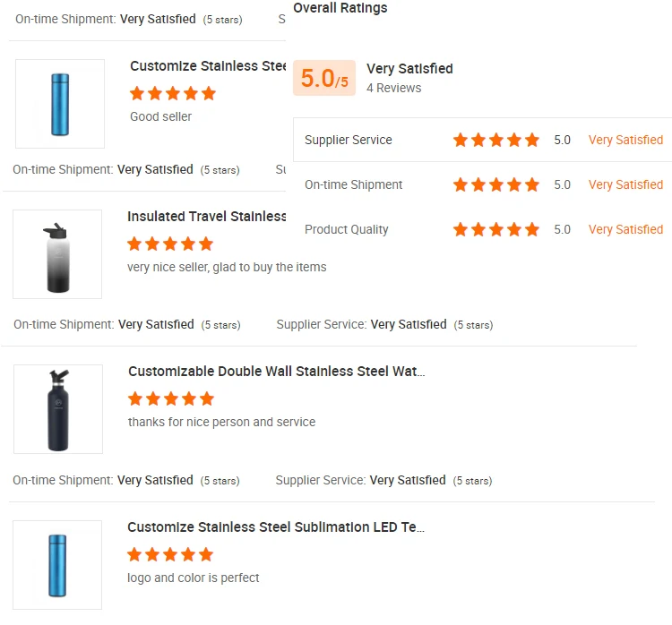Click "Very Satisfied" in the Supplier Service row
The height and width of the screenshot is (625, 672).
click(625, 140)
